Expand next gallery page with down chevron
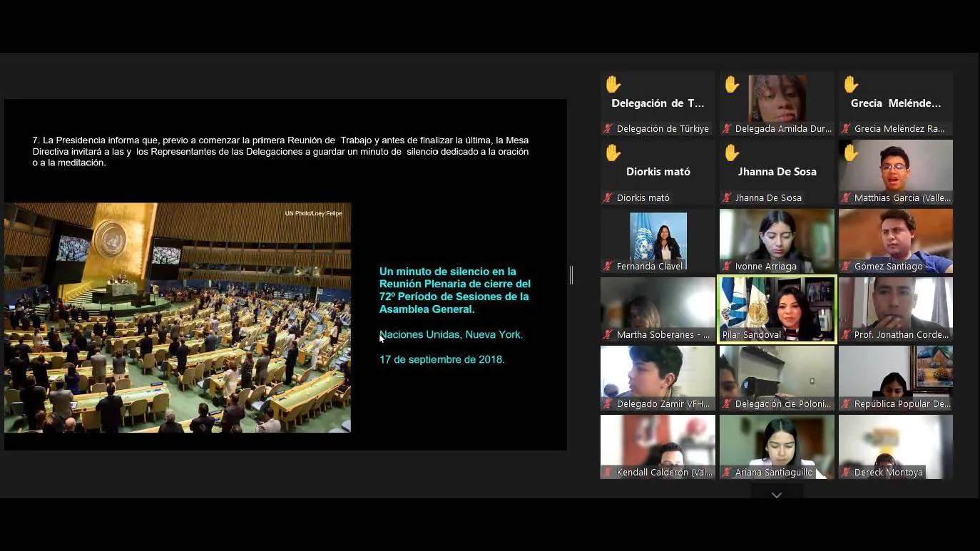Image resolution: width=980 pixels, height=551 pixels. point(777,495)
